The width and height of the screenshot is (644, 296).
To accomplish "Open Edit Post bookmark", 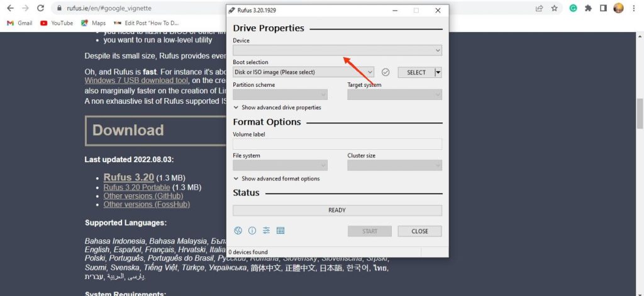I will 146,23.
